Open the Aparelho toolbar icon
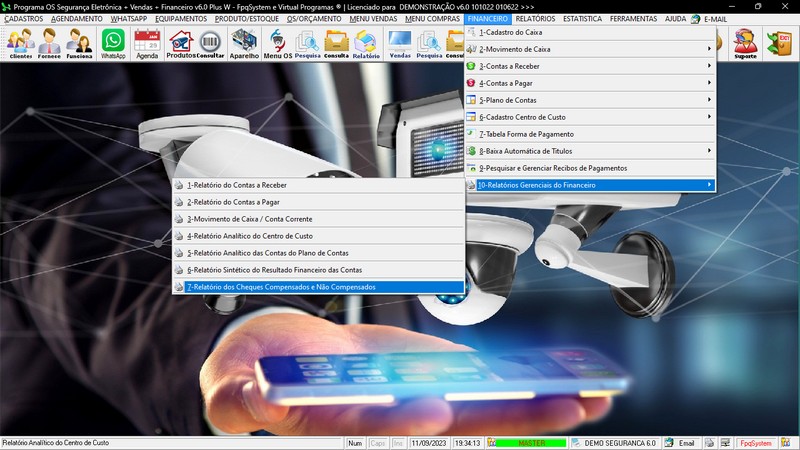800x450 pixels. [x=244, y=43]
